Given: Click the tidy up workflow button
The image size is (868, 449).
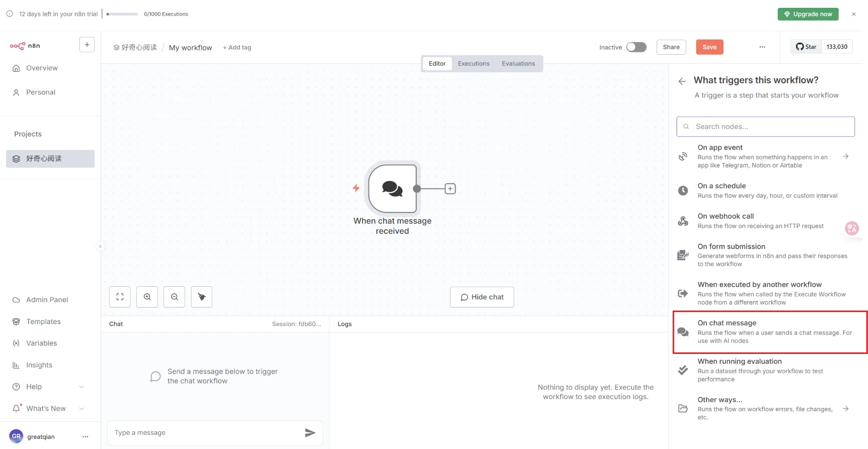Looking at the screenshot, I should point(201,297).
